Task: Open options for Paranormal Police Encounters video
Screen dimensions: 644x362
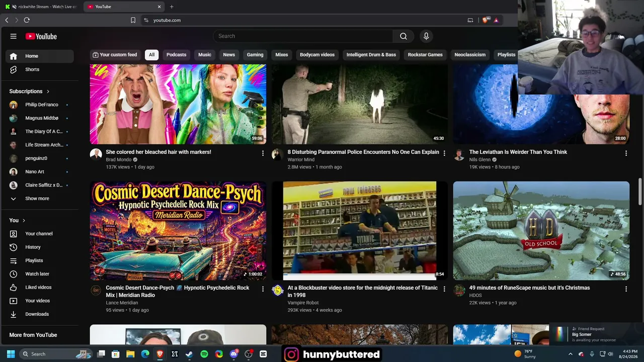Action: (x=444, y=153)
